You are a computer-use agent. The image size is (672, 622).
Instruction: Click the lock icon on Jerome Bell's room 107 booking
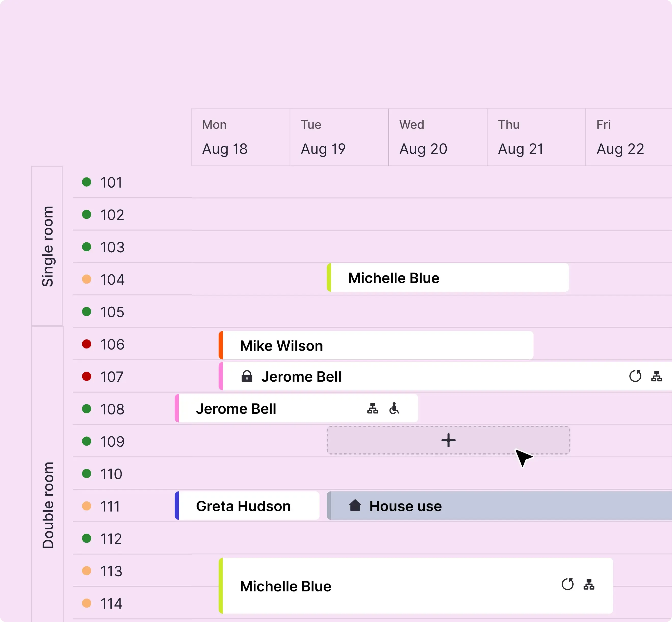click(247, 376)
